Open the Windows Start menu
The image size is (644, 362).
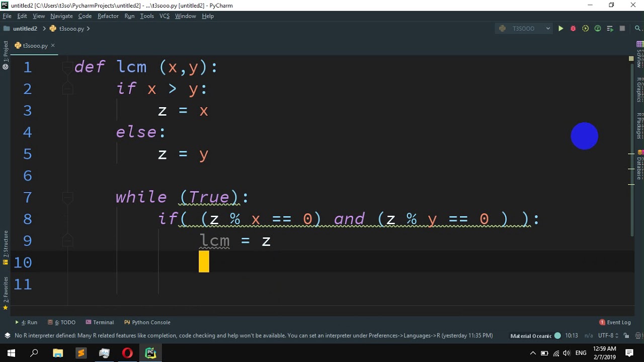click(x=11, y=353)
